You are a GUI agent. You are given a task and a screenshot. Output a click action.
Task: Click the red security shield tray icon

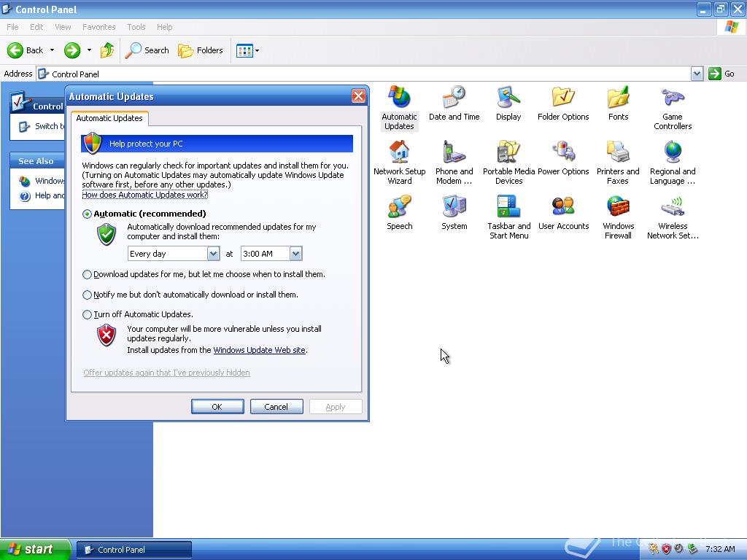click(x=666, y=549)
